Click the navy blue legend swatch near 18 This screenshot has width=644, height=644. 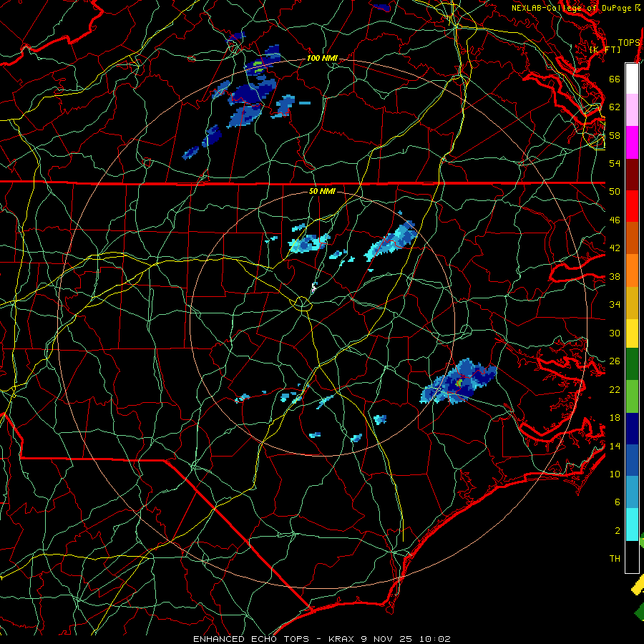[x=632, y=428]
